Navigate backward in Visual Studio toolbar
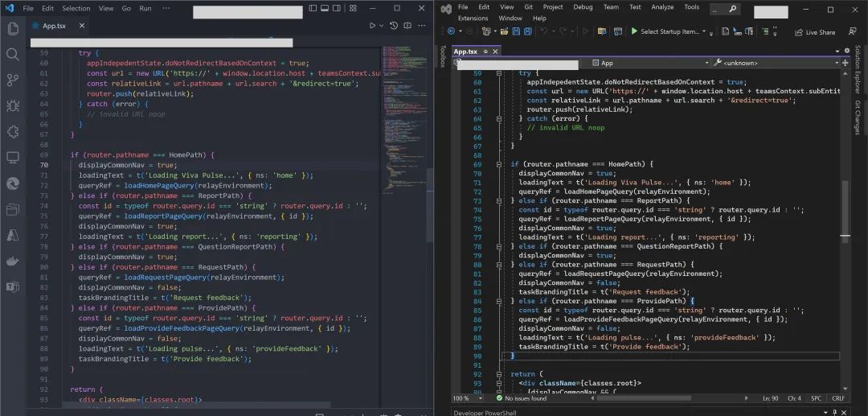Screen dimensions: 868x416 (x=451, y=31)
